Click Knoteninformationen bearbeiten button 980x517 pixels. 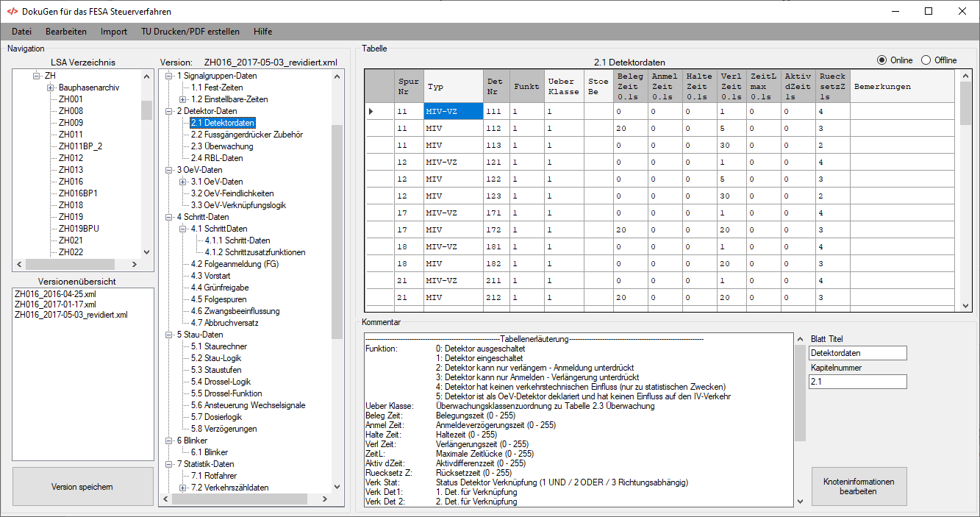pyautogui.click(x=859, y=487)
